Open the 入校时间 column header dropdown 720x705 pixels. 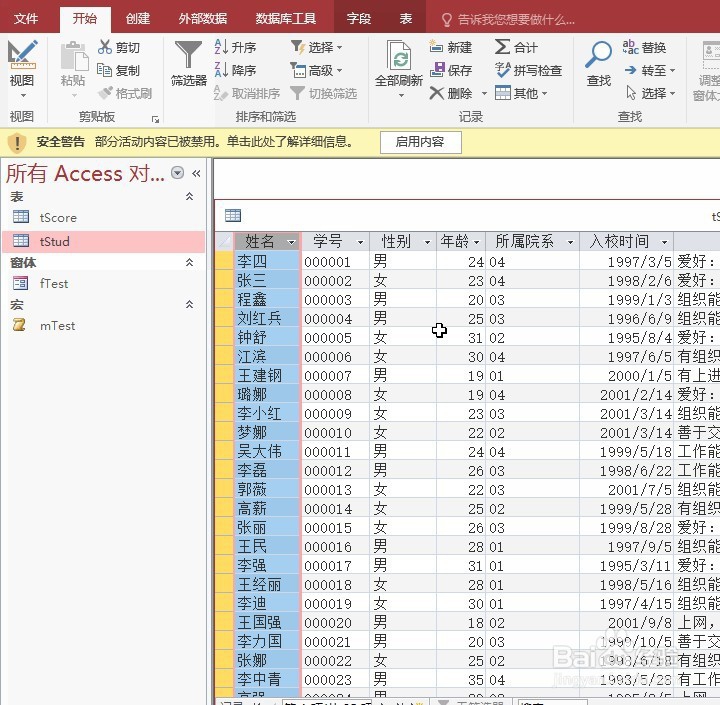pos(664,242)
